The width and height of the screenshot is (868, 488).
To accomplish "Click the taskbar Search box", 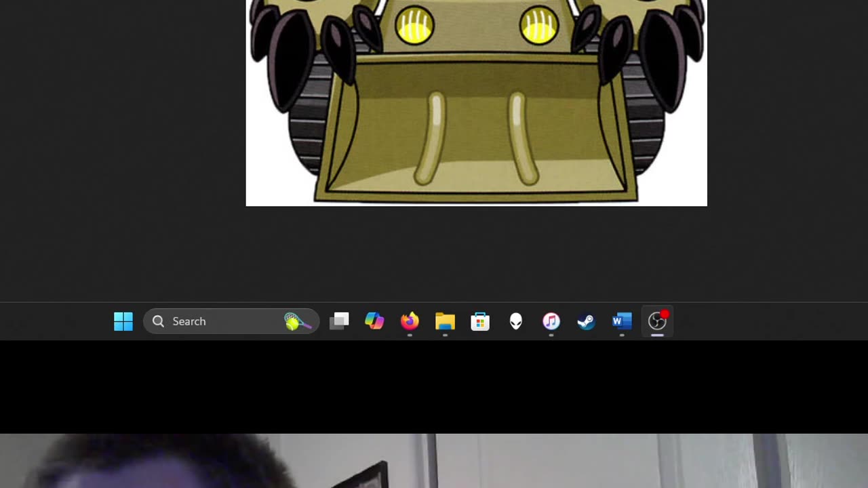I will coord(231,321).
